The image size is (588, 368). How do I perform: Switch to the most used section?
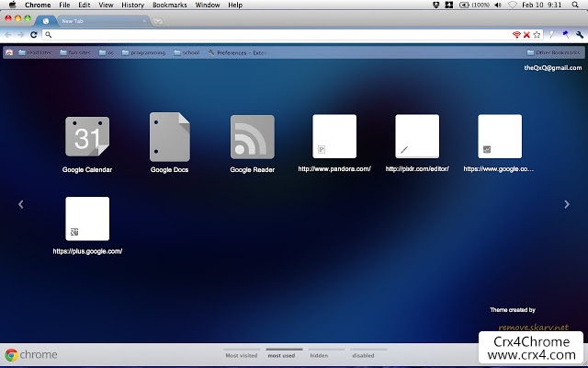[284, 353]
